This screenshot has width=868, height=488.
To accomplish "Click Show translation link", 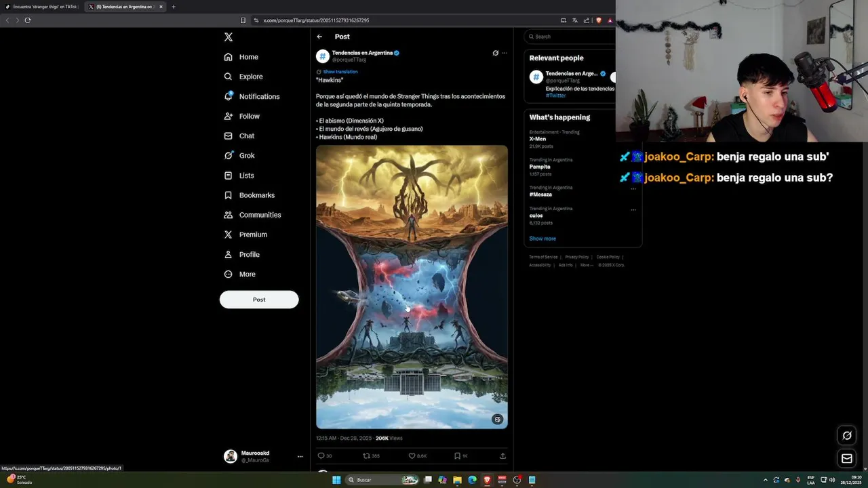I will click(340, 72).
